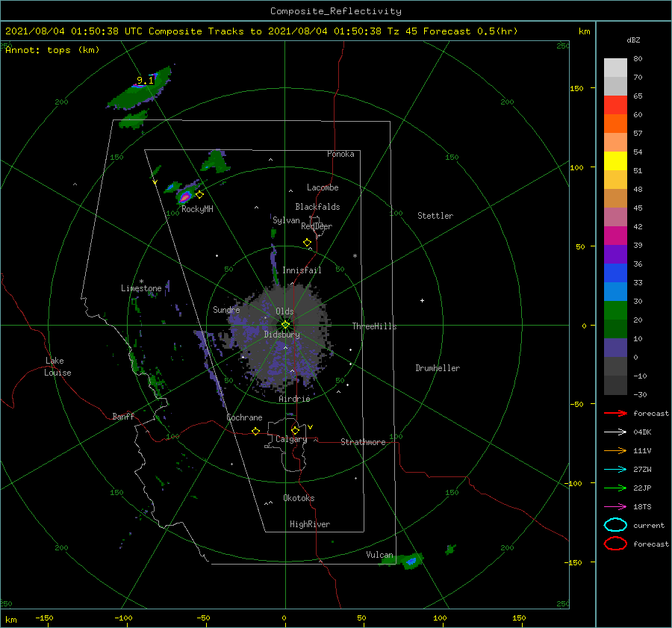Select the yellow diamond marker above Calgary label
The height and width of the screenshot is (628, 672).
[295, 430]
